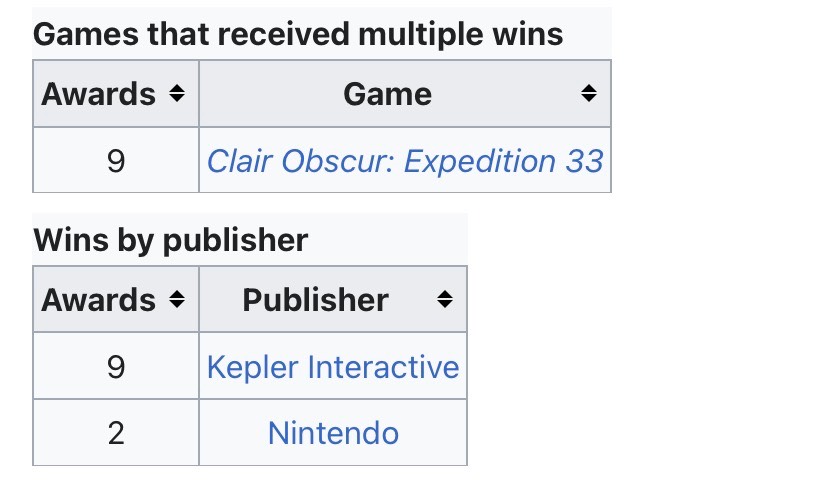Image resolution: width=828 pixels, height=498 pixels.
Task: Click the Game column header text
Action: [x=387, y=94]
